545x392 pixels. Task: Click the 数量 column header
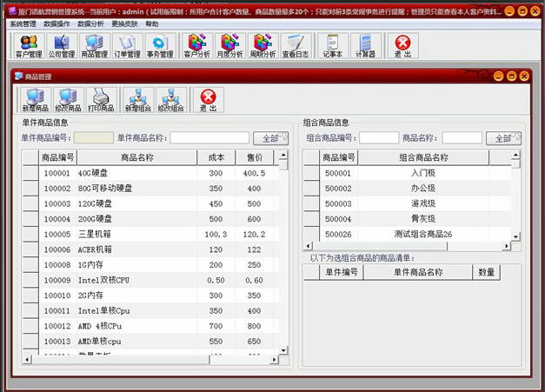click(486, 272)
